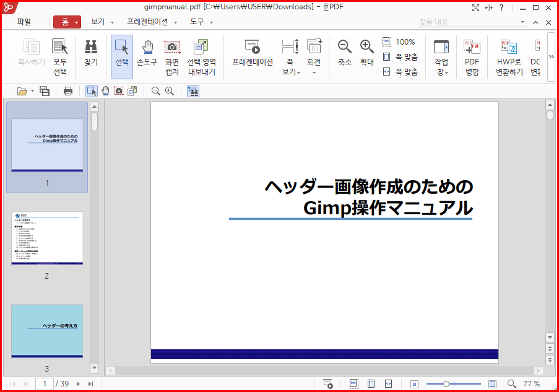Click 쪽 맞춤 fit page in the ribbon

(400, 57)
